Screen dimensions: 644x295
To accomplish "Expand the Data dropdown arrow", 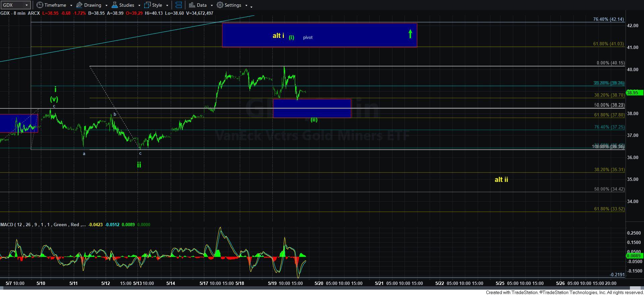I will [212, 5].
